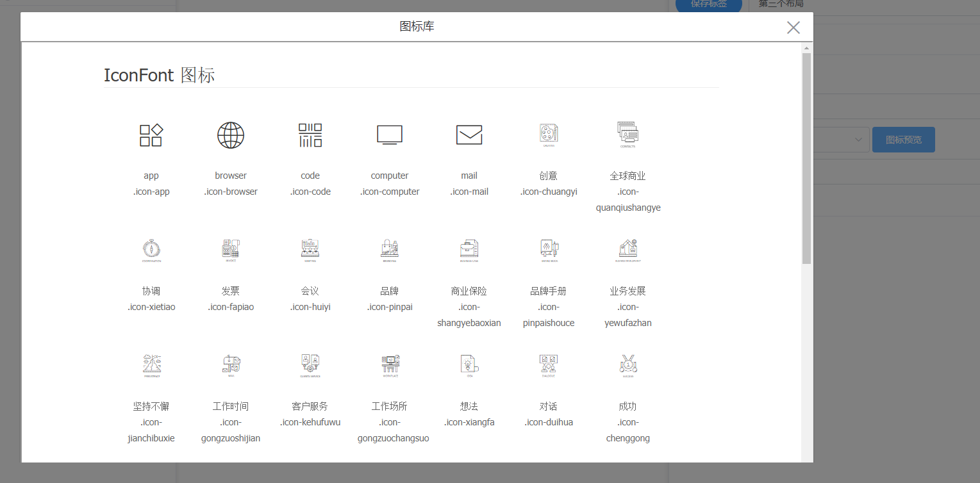Click the IconFont 图标 heading
The image size is (980, 483).
click(x=160, y=75)
